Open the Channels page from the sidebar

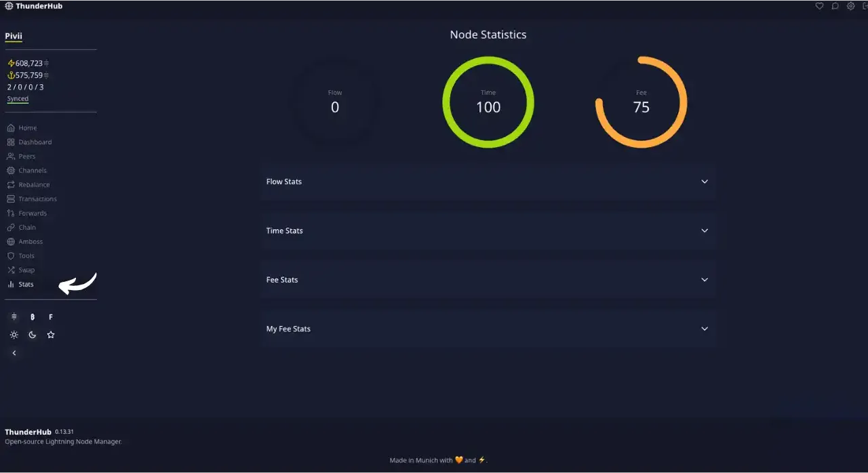pyautogui.click(x=27, y=170)
